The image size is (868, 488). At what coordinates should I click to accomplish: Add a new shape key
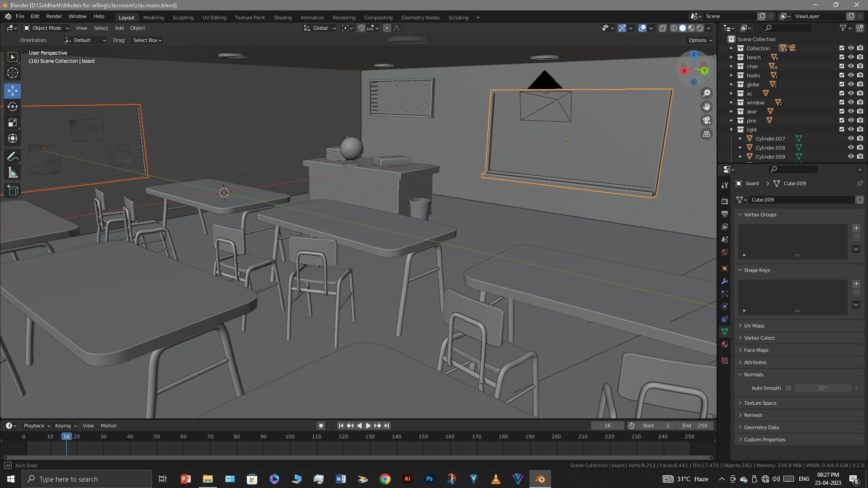pyautogui.click(x=856, y=284)
